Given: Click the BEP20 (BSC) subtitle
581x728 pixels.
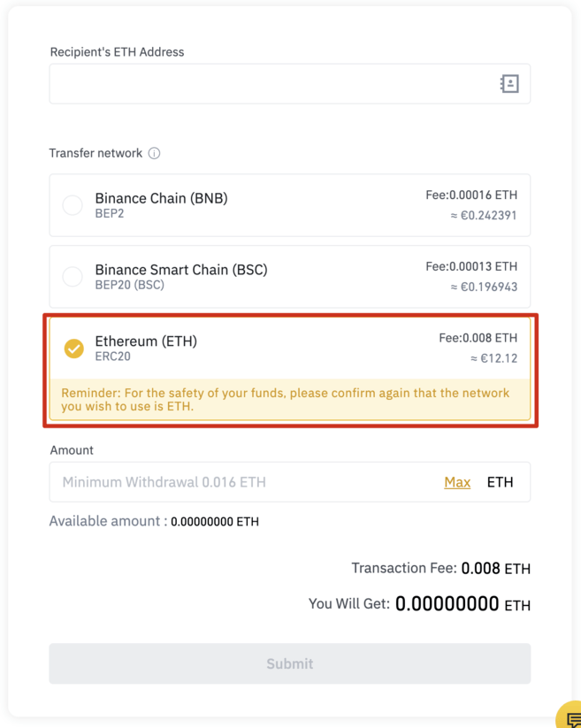Looking at the screenshot, I should 129,286.
